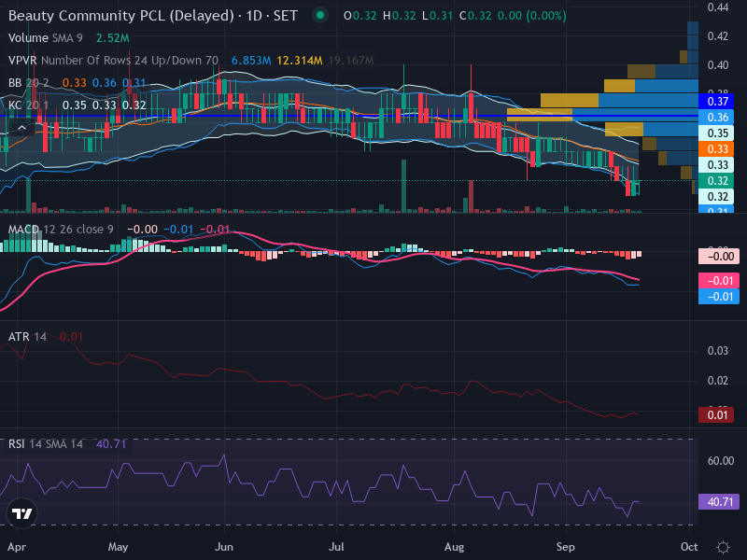Select the RSI 14 SMA 14 legend
The height and width of the screenshot is (560, 747).
(x=45, y=444)
